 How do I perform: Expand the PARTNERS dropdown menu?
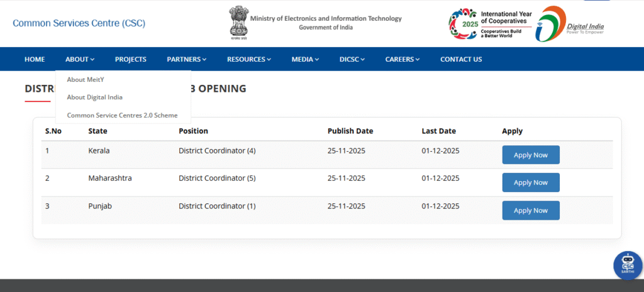(186, 59)
